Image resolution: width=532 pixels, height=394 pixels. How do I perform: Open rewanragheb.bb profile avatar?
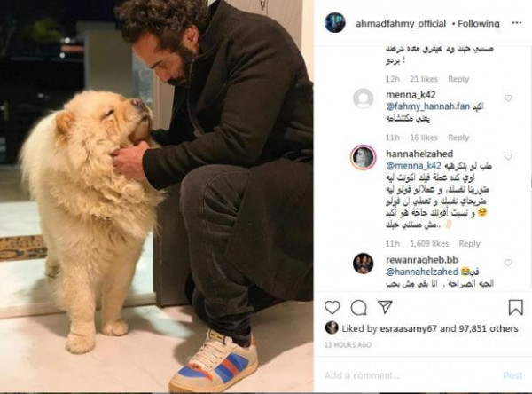(x=363, y=264)
